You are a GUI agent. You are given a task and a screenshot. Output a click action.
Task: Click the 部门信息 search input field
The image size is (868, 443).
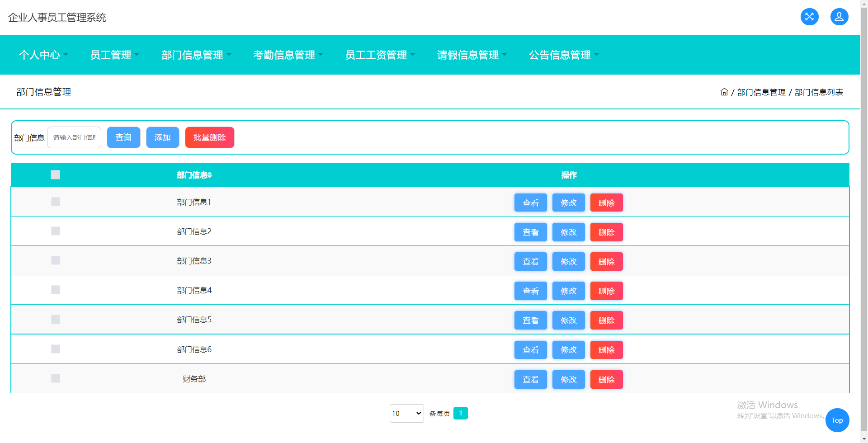pos(74,137)
